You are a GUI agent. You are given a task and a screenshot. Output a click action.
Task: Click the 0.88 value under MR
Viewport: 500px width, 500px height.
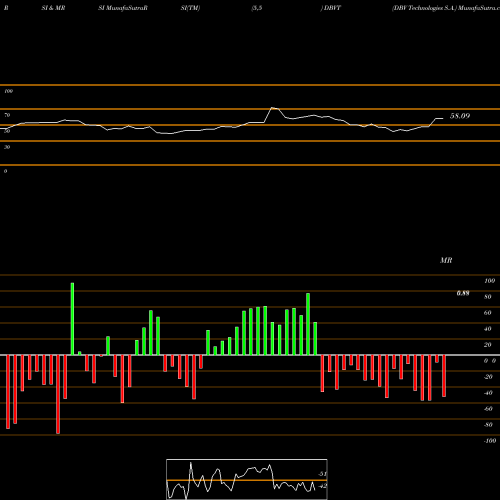pos(463,293)
